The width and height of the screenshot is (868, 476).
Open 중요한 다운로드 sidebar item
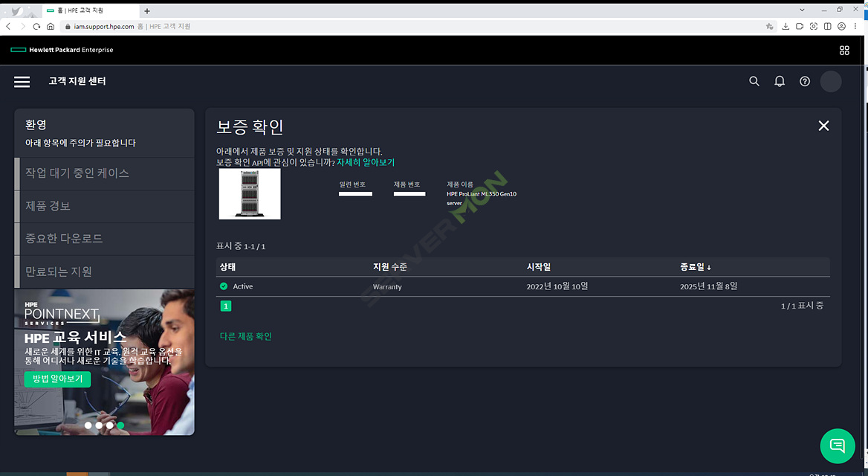[x=104, y=239]
